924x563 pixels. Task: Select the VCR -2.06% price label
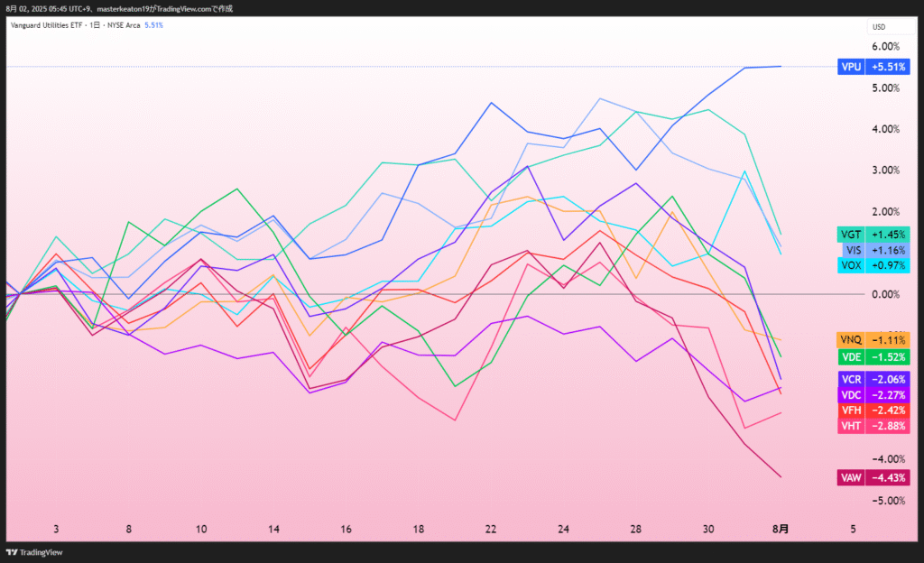coord(873,379)
